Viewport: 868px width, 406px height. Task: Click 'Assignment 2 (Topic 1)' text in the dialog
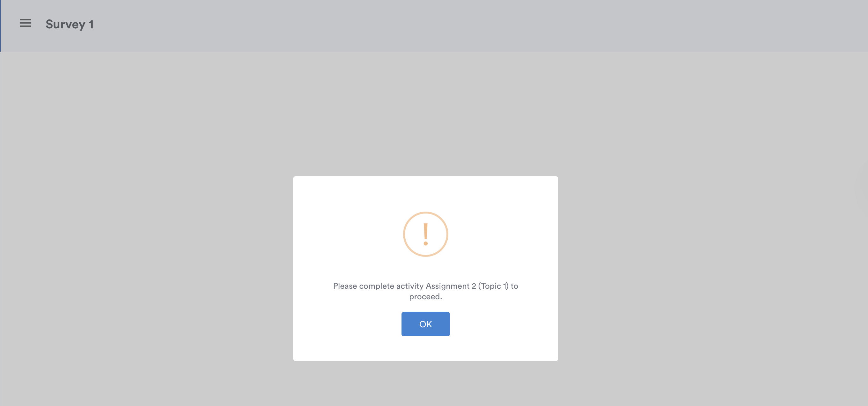point(467,286)
